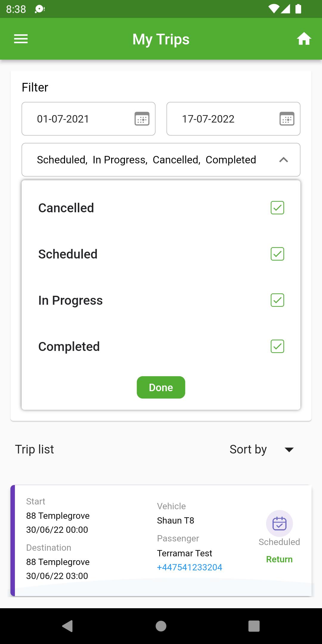Collapse the status filter dropdown chevron
The width and height of the screenshot is (322, 644).
pos(284,160)
